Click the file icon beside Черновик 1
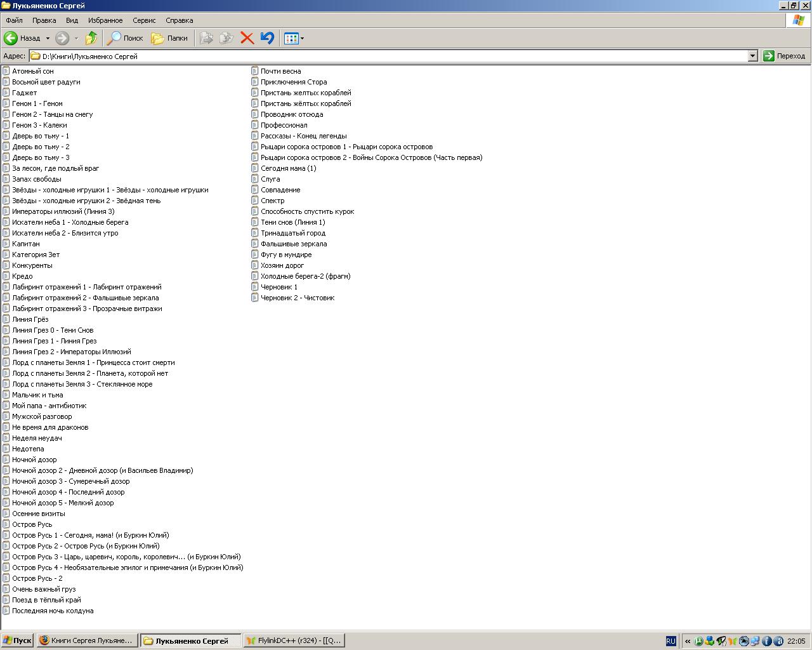 click(x=255, y=287)
